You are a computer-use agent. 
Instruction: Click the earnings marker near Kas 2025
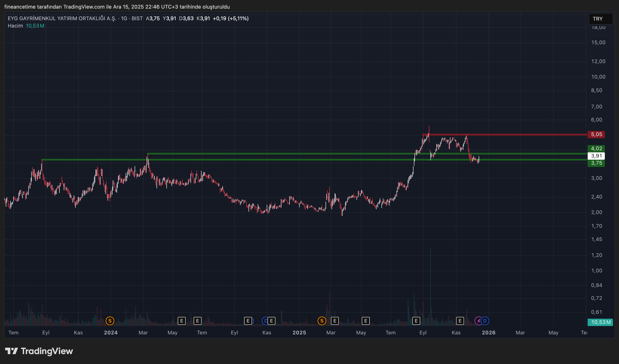coord(460,321)
